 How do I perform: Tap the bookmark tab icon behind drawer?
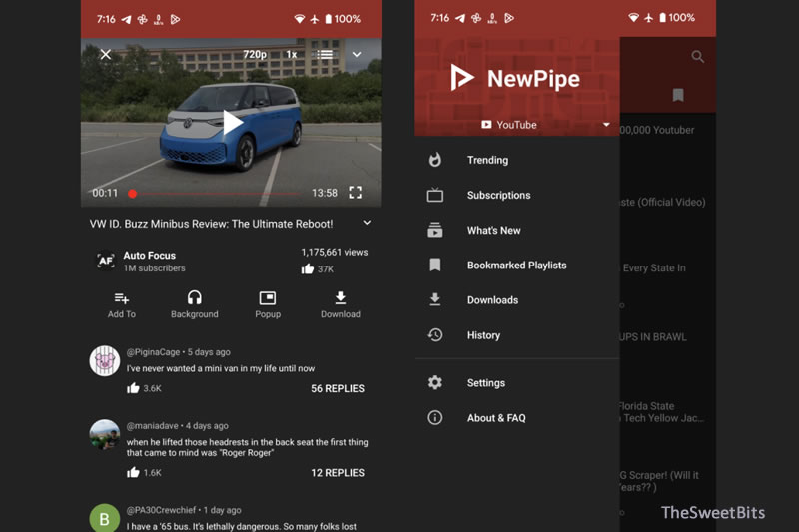click(x=678, y=95)
